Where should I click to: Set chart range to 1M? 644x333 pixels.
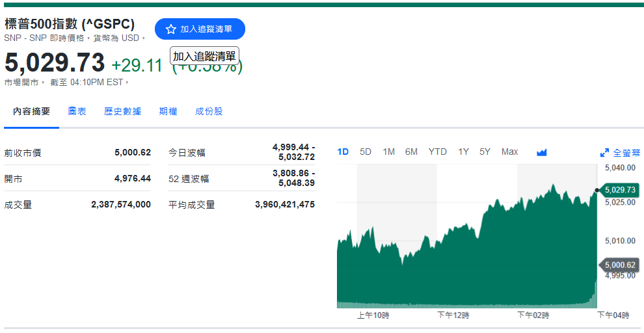coord(388,152)
